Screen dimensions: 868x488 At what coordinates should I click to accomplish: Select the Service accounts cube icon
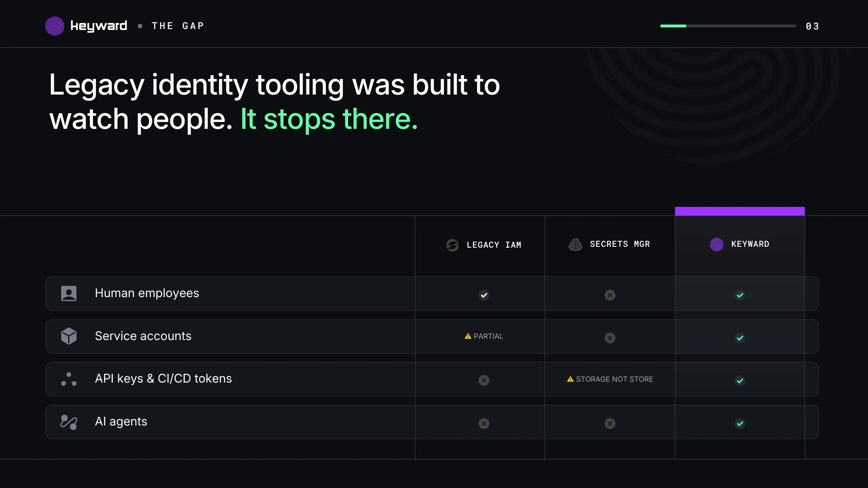click(69, 336)
